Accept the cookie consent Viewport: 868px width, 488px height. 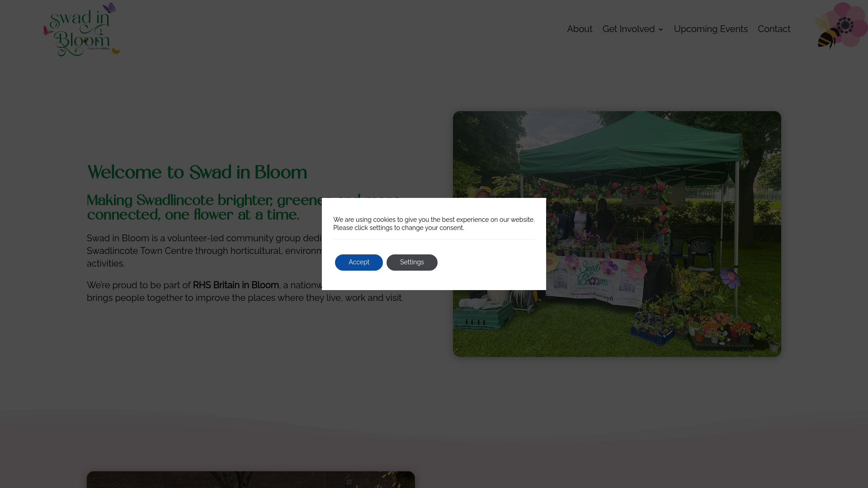coord(359,263)
